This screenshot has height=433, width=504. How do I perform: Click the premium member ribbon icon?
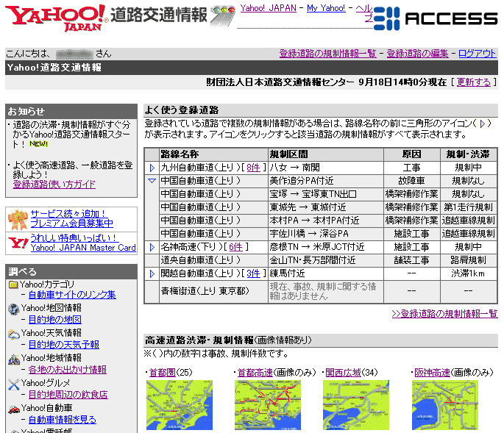[x=18, y=220]
